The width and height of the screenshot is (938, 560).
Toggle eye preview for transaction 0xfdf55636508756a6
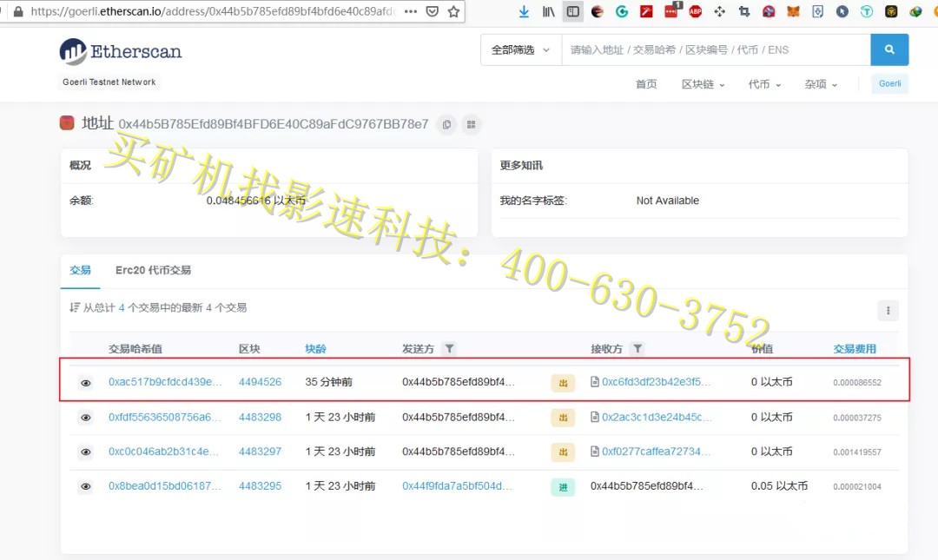(85, 418)
